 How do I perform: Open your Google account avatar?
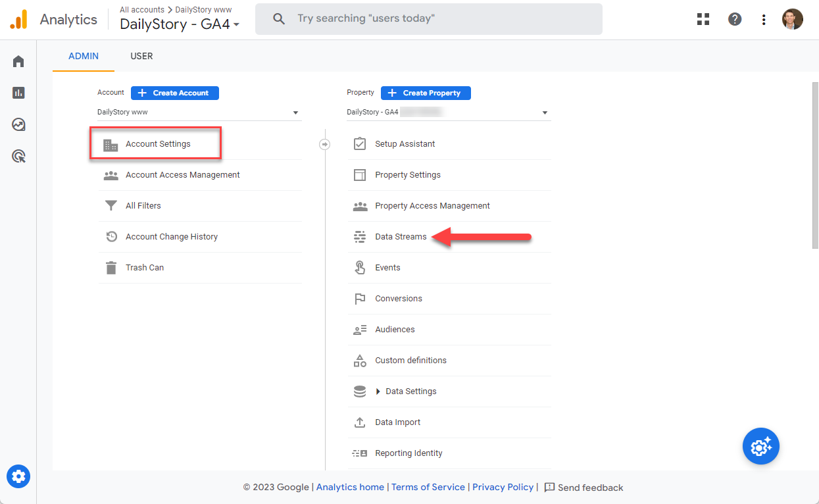click(792, 18)
